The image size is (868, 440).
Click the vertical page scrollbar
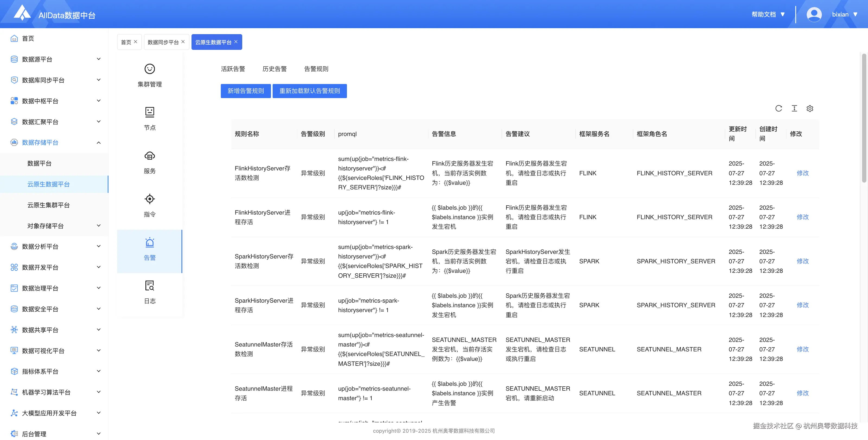pyautogui.click(x=864, y=118)
